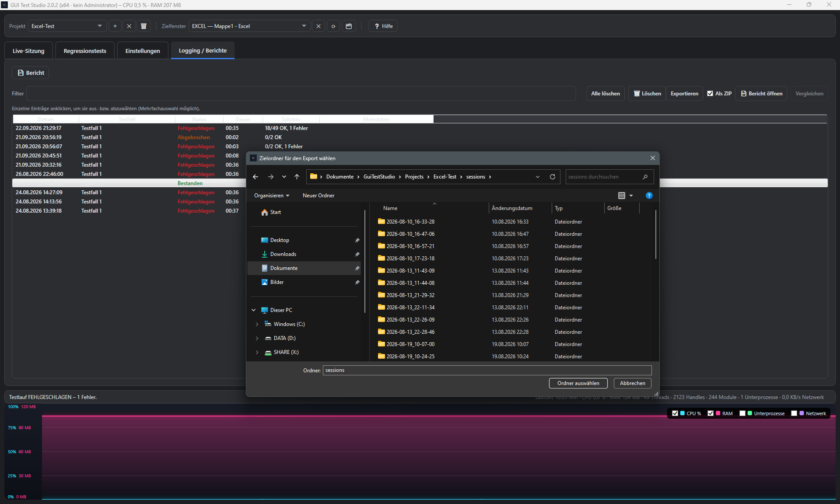This screenshot has width=840, height=504.
Task: Open the Projekt Excel-Test dropdown
Action: click(x=67, y=26)
